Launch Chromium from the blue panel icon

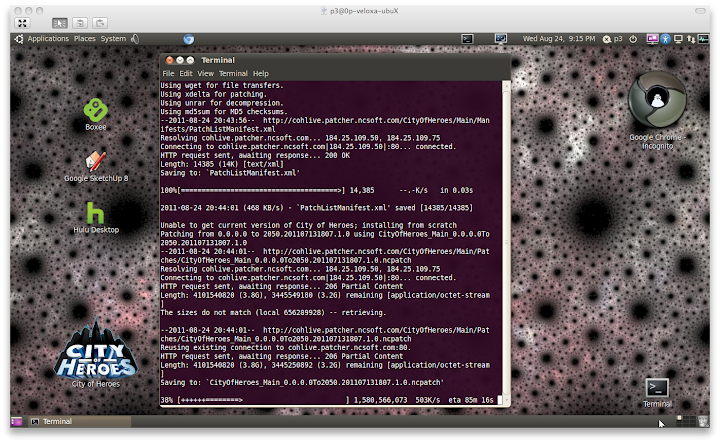click(188, 39)
